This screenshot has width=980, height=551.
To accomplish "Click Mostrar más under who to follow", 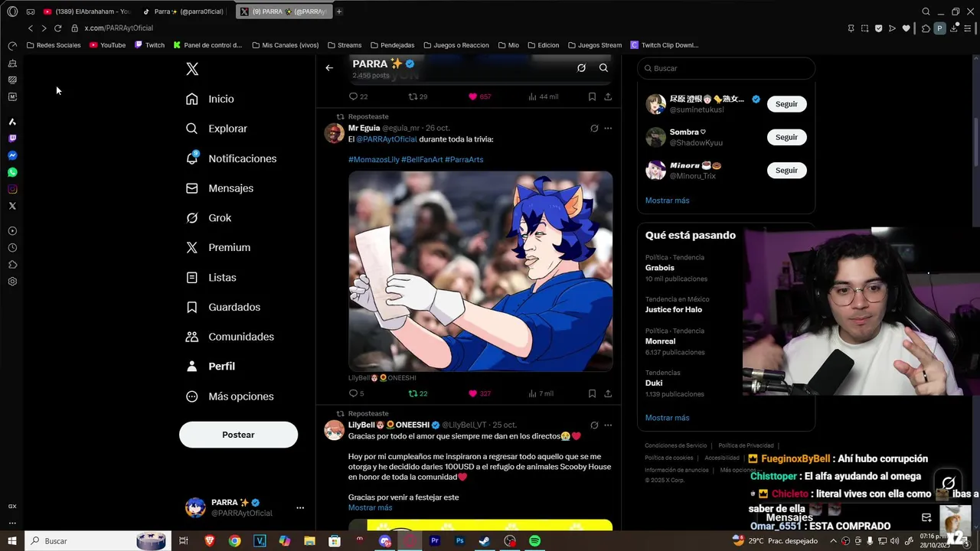I will (x=667, y=201).
